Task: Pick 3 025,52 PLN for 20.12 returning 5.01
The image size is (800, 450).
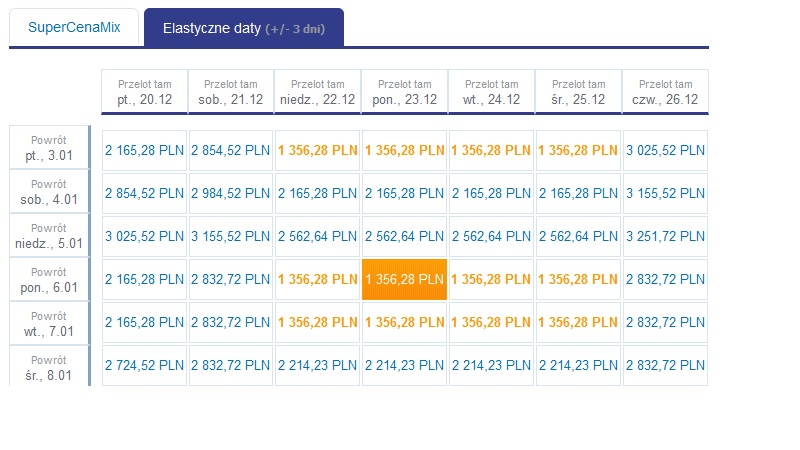Action: (x=144, y=236)
